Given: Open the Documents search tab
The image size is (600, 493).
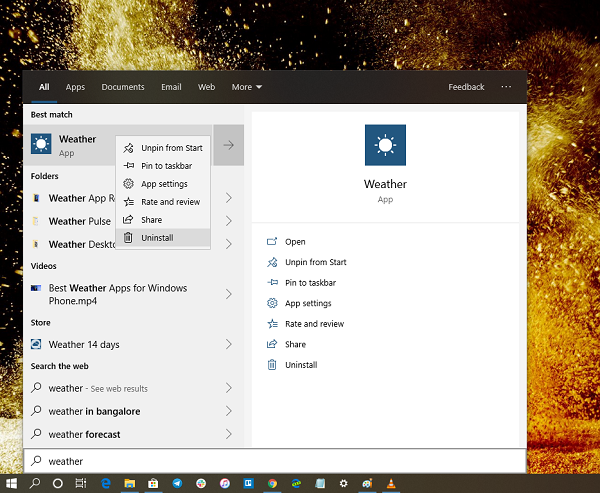Looking at the screenshot, I should click(123, 87).
